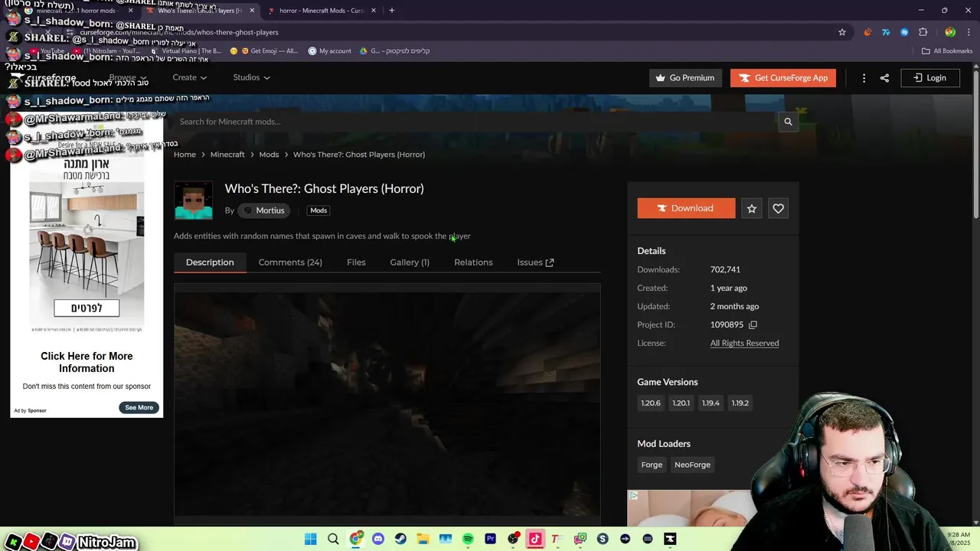Click the mod avatar thumbnail
980x551 pixels.
[194, 201]
